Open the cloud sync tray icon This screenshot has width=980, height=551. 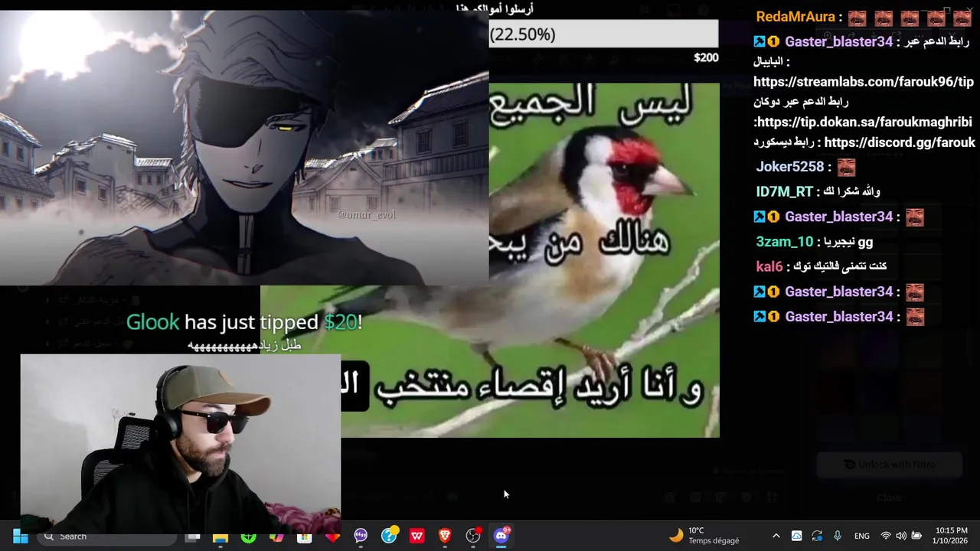click(797, 536)
